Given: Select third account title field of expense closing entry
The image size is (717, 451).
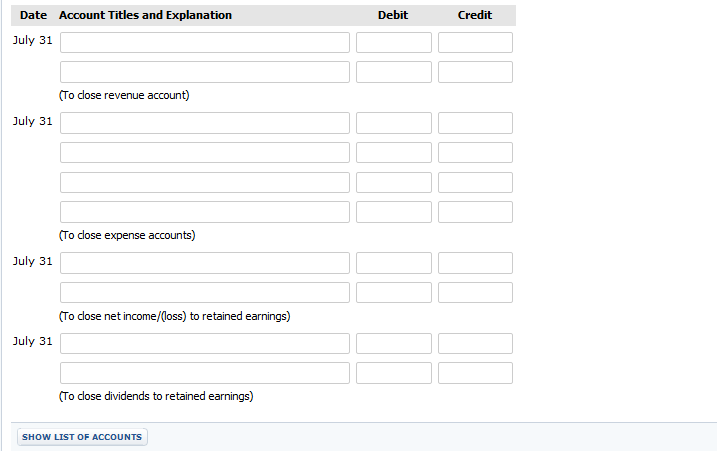Looking at the screenshot, I should [x=205, y=183].
